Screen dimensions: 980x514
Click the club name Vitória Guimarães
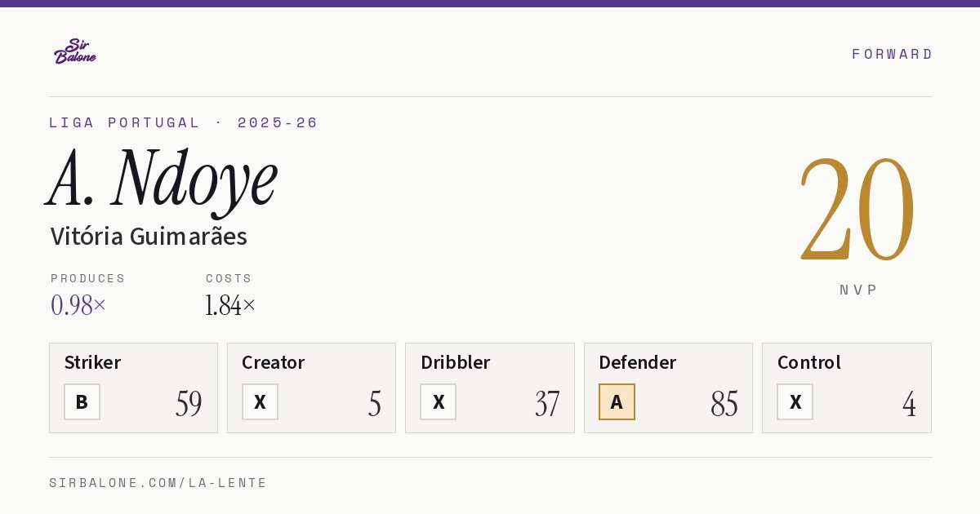[x=149, y=237]
